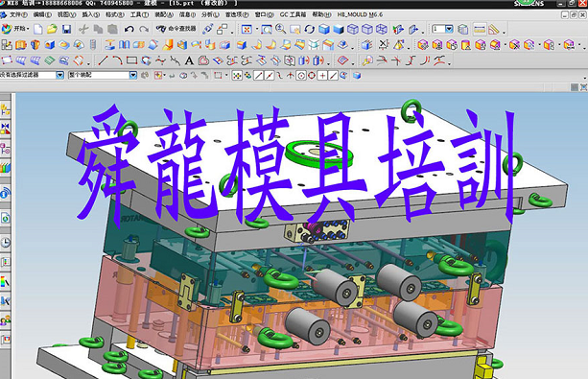Screen dimensions: 588x379
Task: Click the work layer number input field
Action: 438,29
